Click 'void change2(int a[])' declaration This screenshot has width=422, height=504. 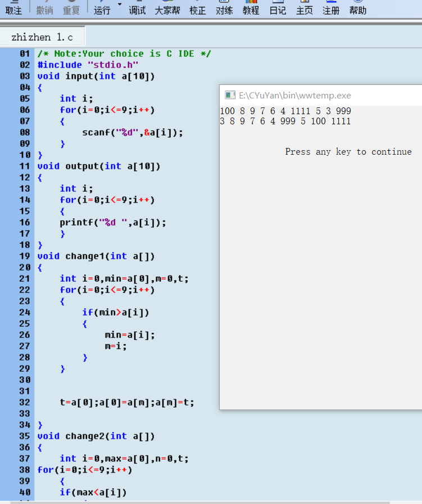[x=96, y=436]
